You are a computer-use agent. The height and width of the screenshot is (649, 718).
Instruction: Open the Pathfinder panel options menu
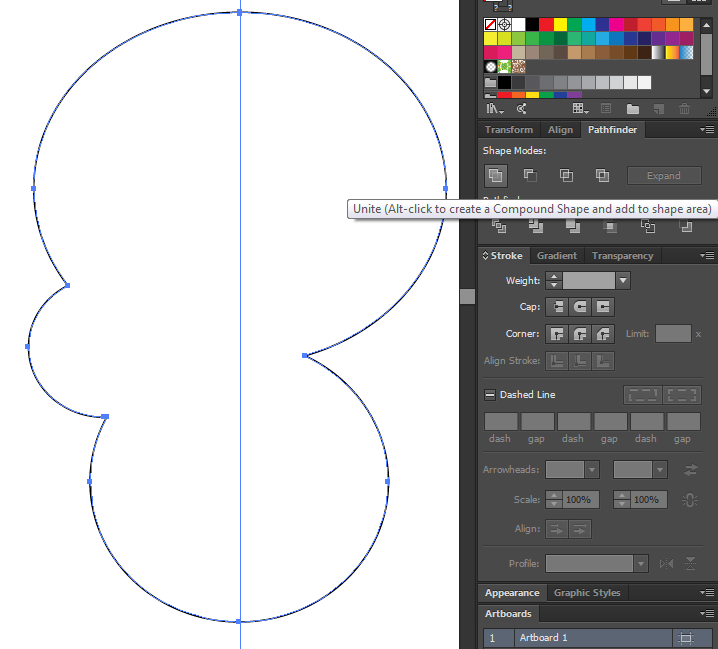coord(707,130)
